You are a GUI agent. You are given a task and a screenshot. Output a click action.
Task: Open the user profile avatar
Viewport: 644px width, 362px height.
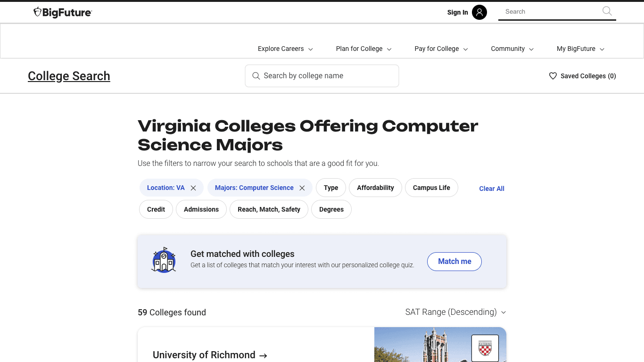click(479, 12)
